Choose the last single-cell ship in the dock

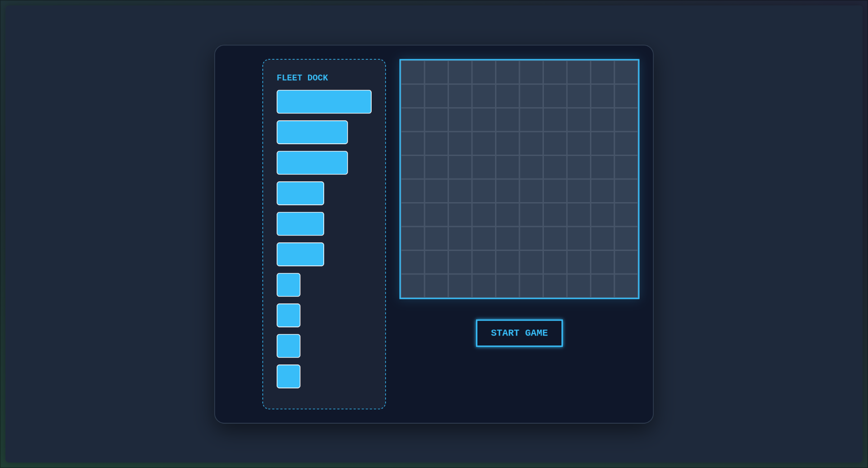[288, 376]
